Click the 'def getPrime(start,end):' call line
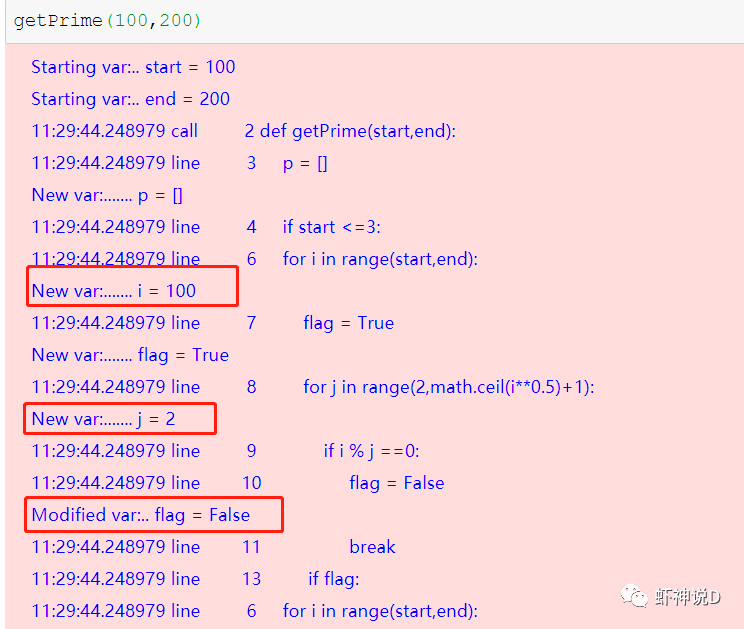The height and width of the screenshot is (629, 744). pyautogui.click(x=243, y=131)
